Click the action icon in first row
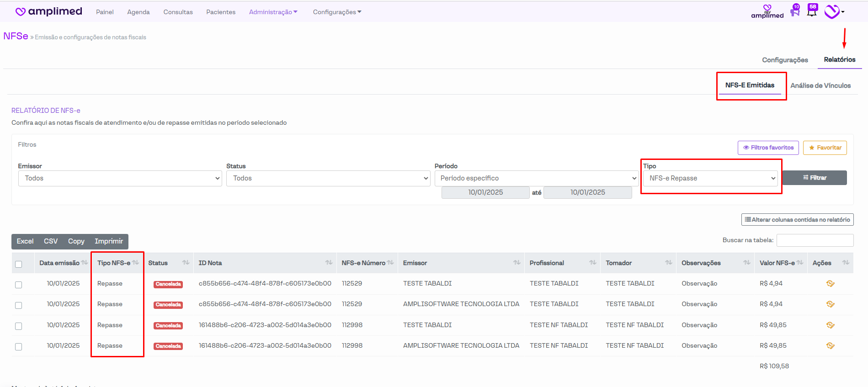The width and height of the screenshot is (868, 387). tap(830, 284)
